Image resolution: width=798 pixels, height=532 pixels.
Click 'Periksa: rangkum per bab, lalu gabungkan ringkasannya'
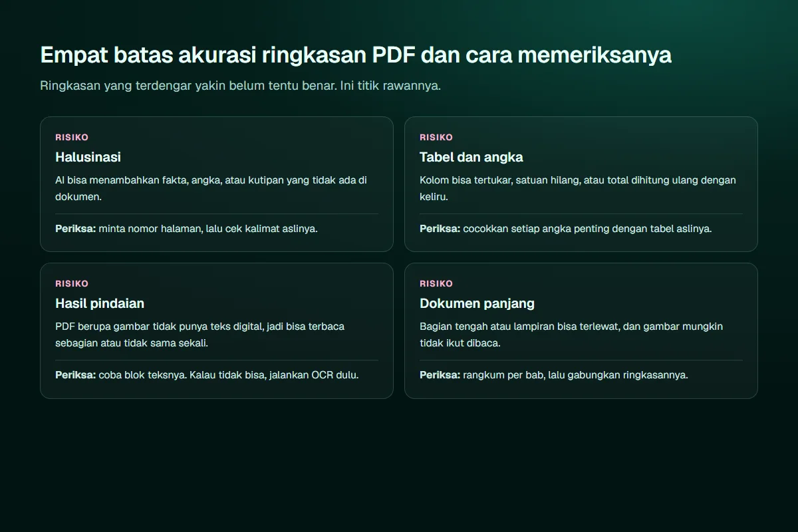point(553,374)
